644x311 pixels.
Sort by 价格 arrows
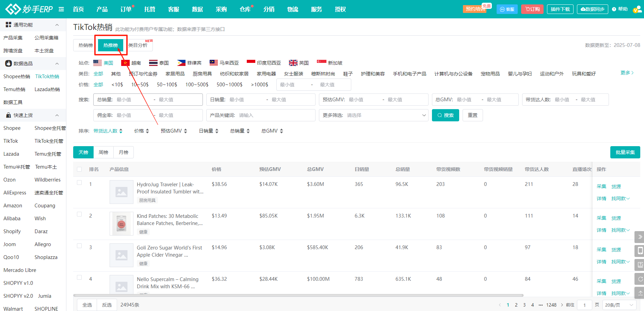pos(147,131)
